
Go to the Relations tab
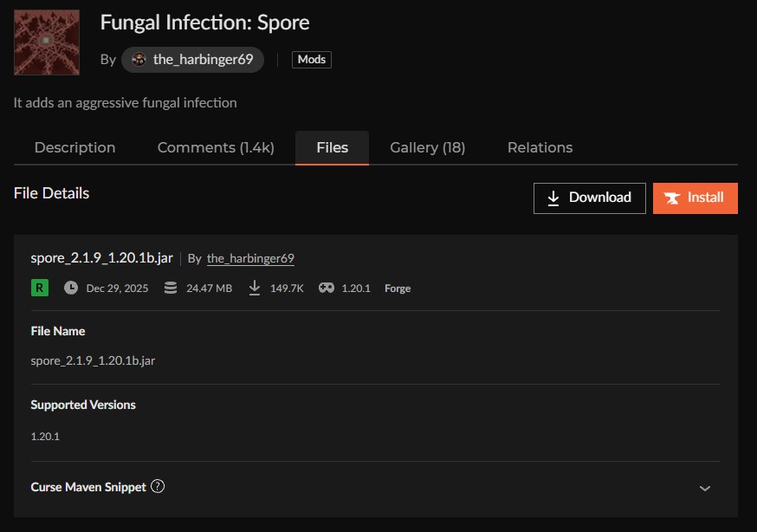click(x=540, y=147)
